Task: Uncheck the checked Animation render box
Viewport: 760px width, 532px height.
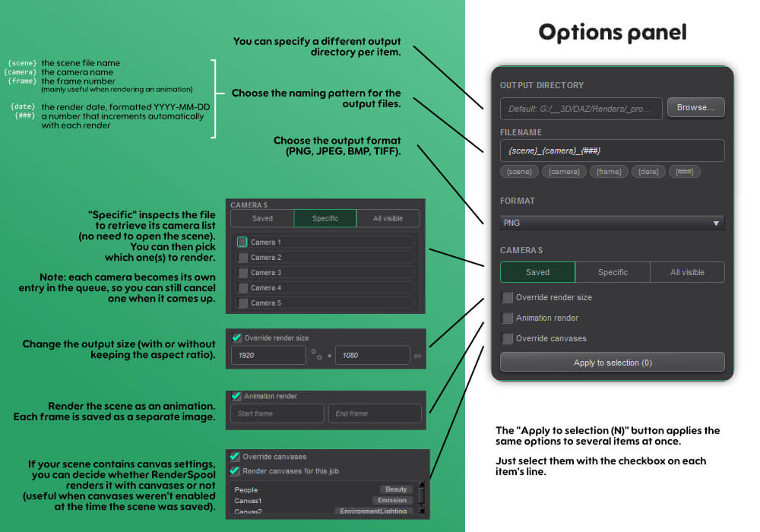Action: [236, 396]
